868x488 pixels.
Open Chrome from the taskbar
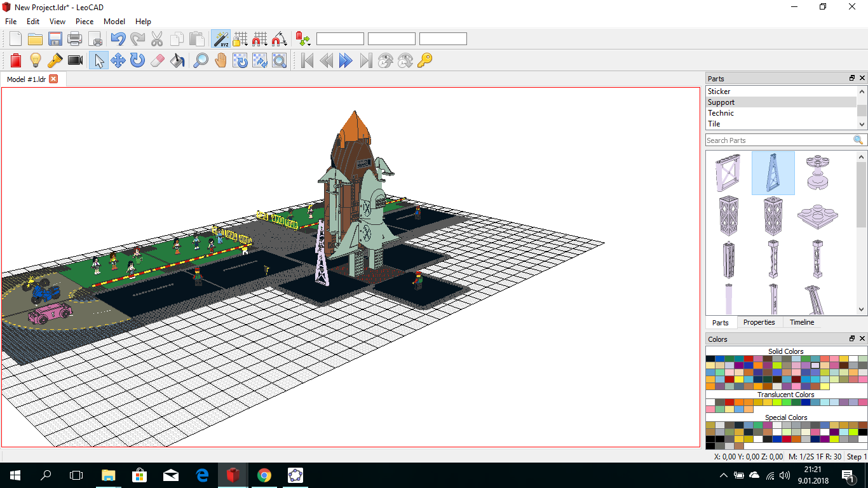(x=264, y=475)
